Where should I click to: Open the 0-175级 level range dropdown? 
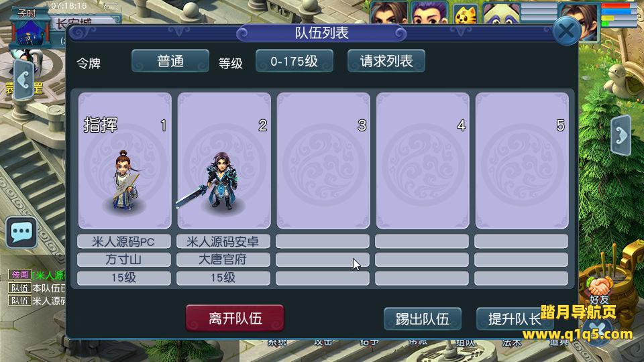point(294,61)
